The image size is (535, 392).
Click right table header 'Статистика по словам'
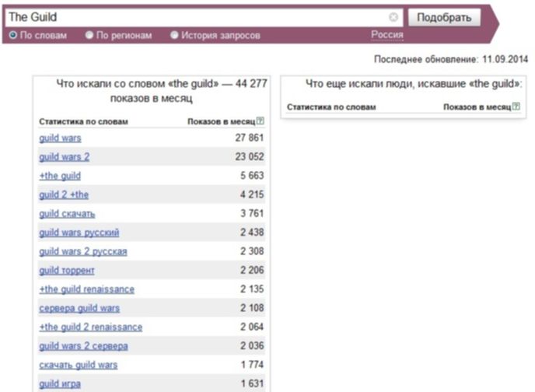pos(331,107)
